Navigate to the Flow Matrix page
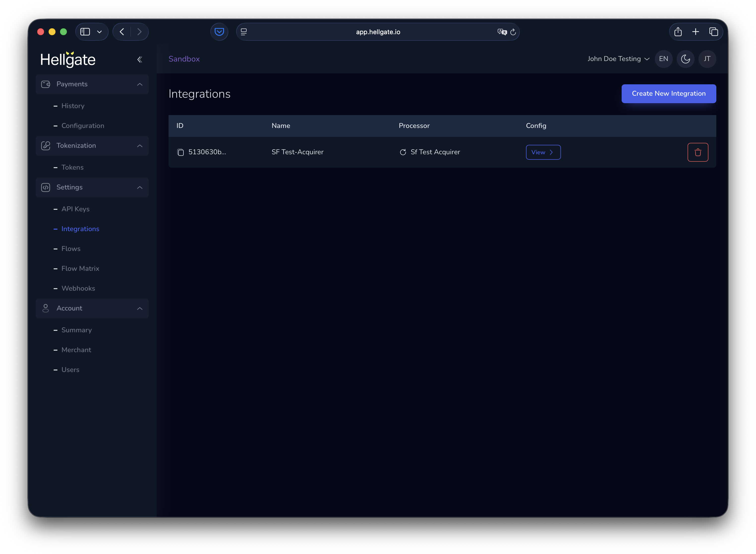756x554 pixels. tap(80, 268)
